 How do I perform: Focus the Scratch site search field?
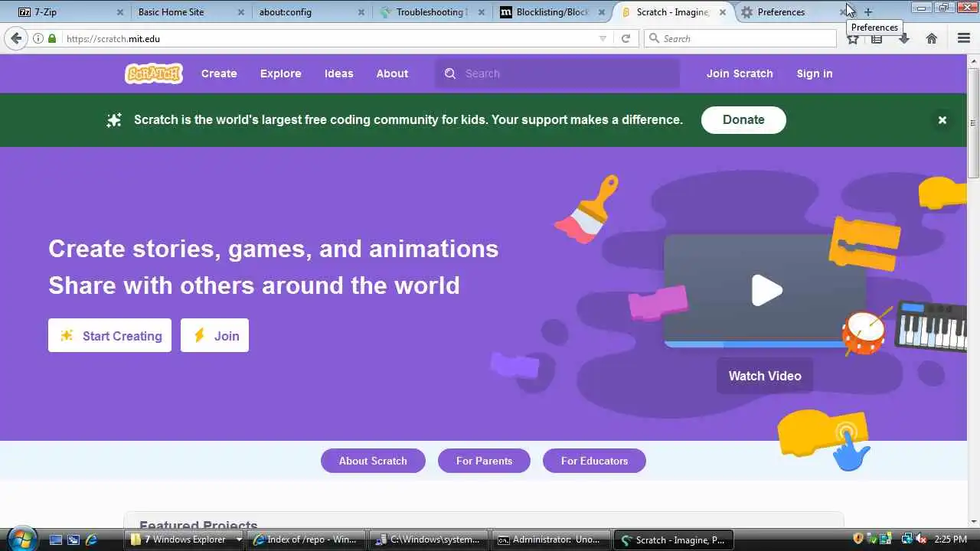coord(557,73)
